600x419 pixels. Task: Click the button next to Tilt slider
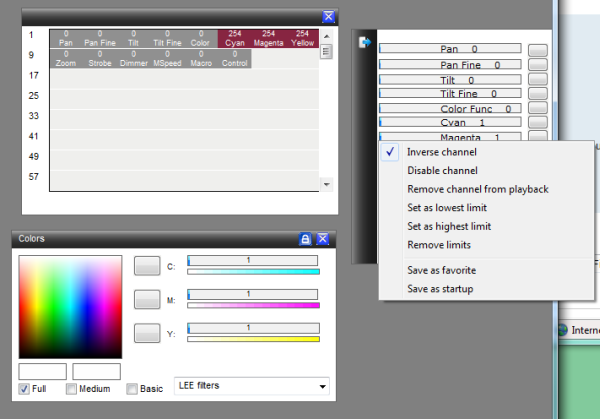[x=538, y=79]
